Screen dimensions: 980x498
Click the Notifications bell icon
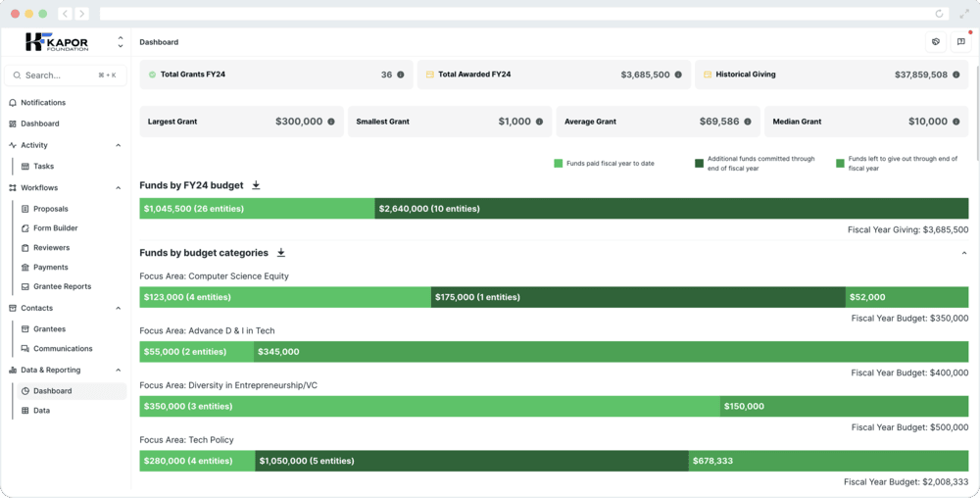(x=13, y=103)
